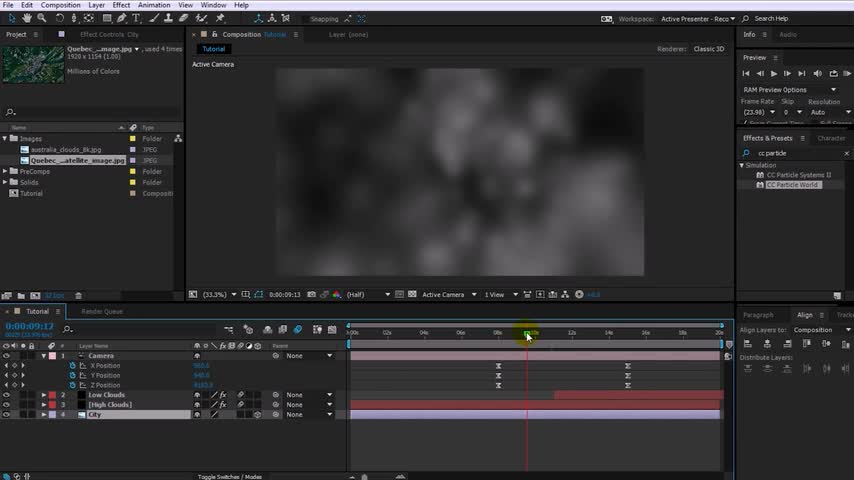Open the Layer menu
Screen dimensions: 854x480
coord(96,5)
